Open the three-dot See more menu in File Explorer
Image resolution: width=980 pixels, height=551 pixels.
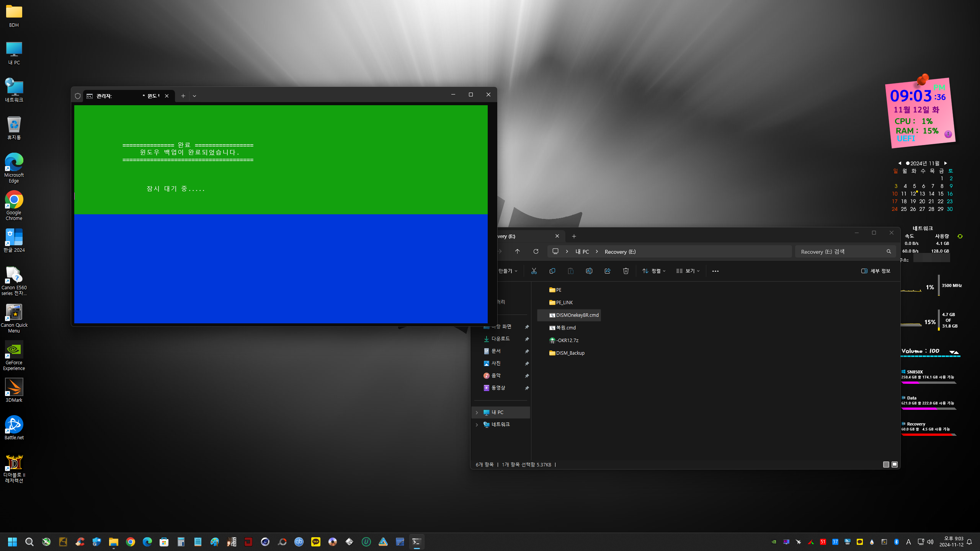[715, 271]
